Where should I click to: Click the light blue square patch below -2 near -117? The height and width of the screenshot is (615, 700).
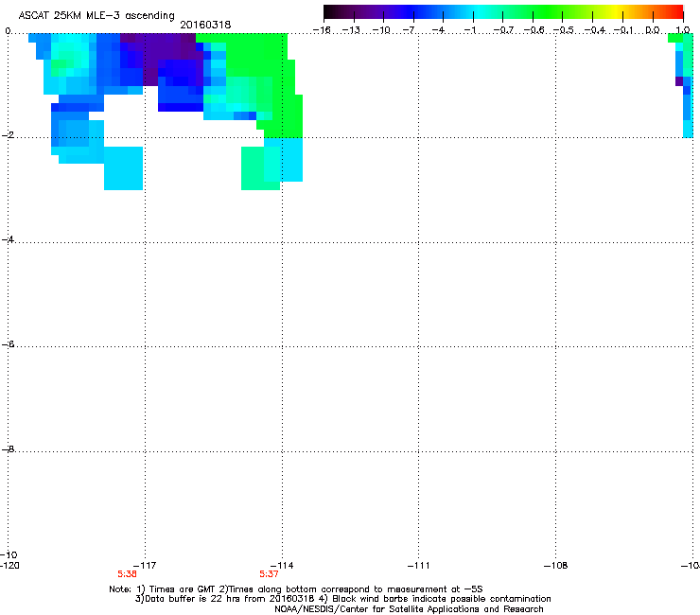point(124,167)
